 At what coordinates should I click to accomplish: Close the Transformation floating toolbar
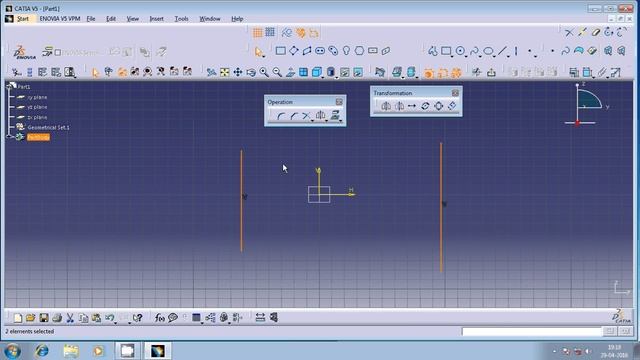coord(455,93)
